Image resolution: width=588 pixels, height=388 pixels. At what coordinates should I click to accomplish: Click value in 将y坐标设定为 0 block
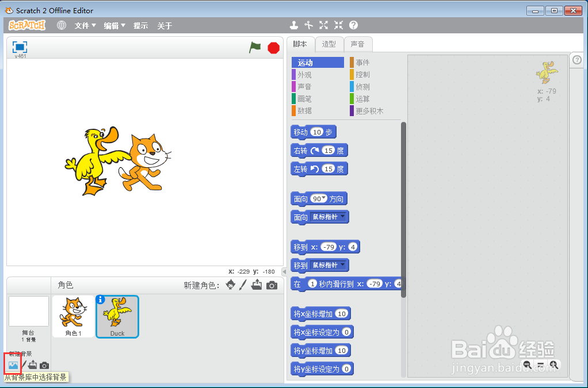[346, 368]
